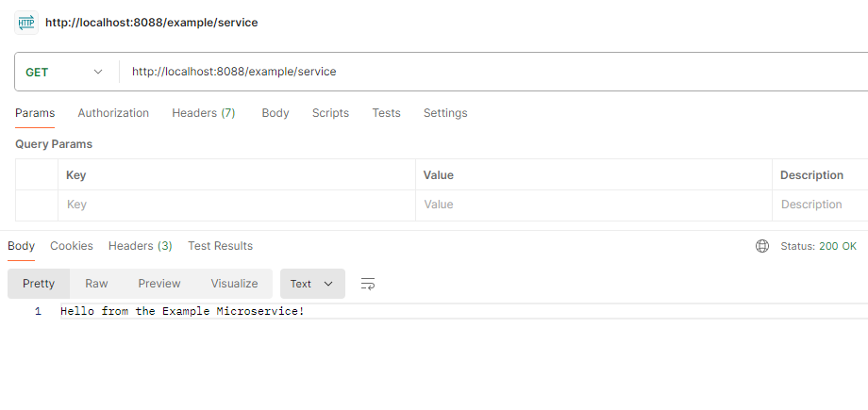Toggle the wrap lines icon in response toolbar
This screenshot has width=868, height=410.
pos(368,284)
